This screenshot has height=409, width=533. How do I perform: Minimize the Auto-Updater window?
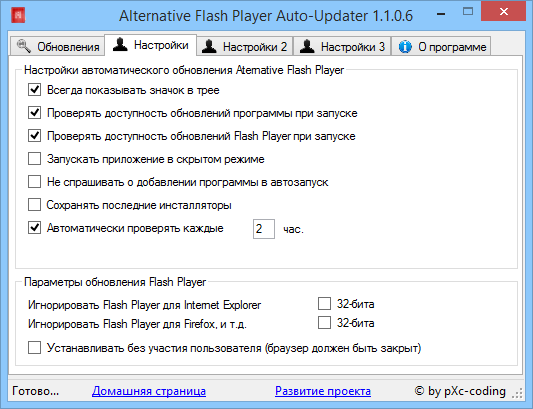441,14
